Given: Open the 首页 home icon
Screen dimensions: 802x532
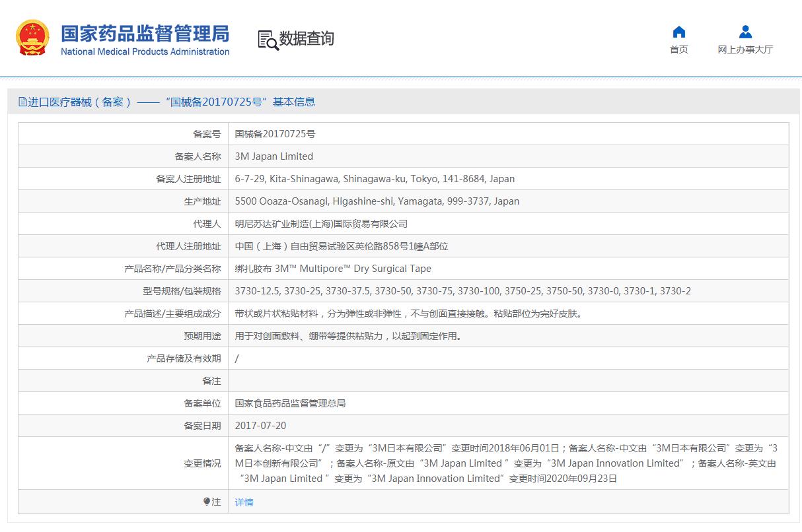Looking at the screenshot, I should click(x=678, y=32).
